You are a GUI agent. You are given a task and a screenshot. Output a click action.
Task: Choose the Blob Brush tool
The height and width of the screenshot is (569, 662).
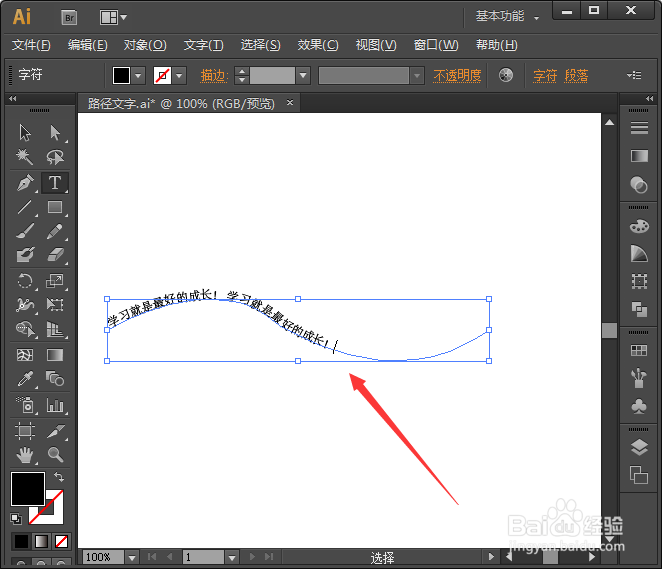coord(25,255)
